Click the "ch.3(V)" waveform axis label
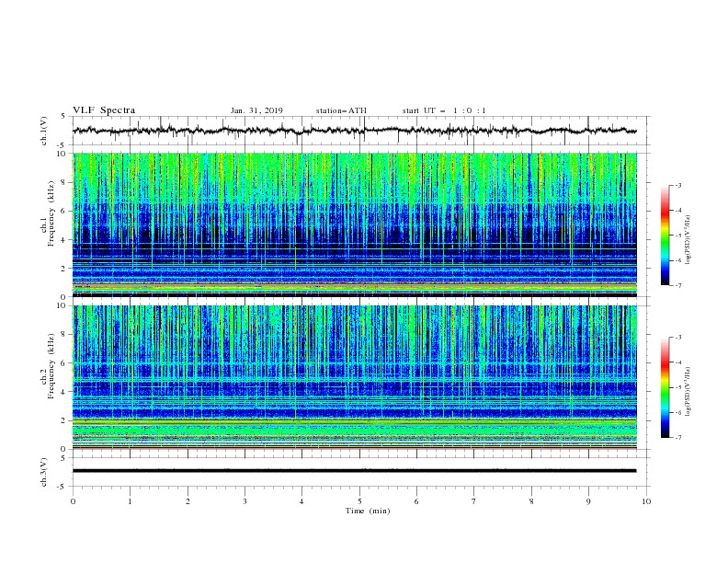 tap(44, 472)
